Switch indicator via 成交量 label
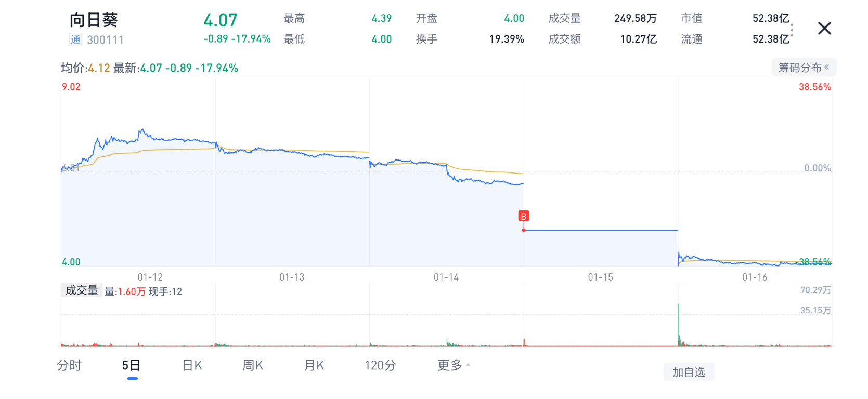This screenshot has width=868, height=399. pyautogui.click(x=82, y=291)
